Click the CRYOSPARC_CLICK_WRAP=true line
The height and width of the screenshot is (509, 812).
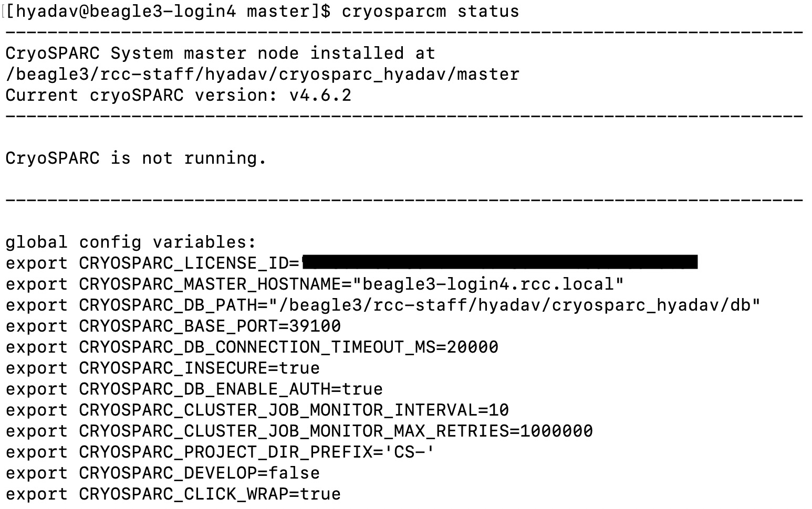point(210,494)
